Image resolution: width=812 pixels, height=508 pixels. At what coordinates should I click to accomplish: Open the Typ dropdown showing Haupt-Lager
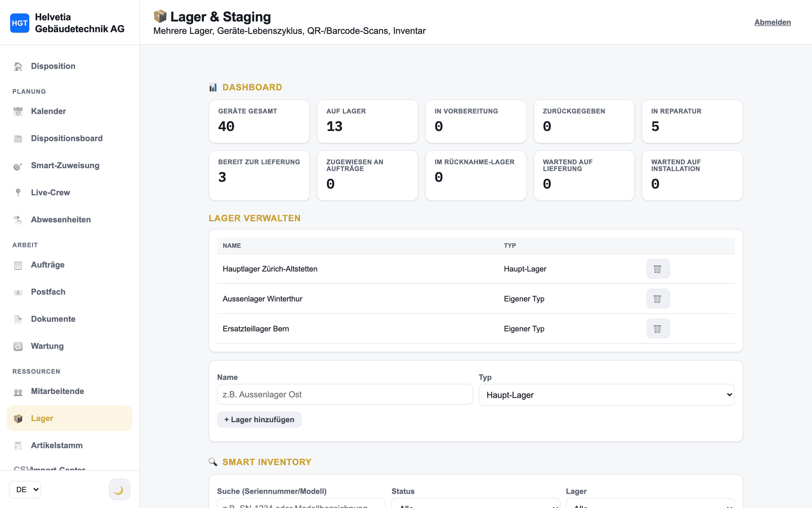tap(607, 395)
